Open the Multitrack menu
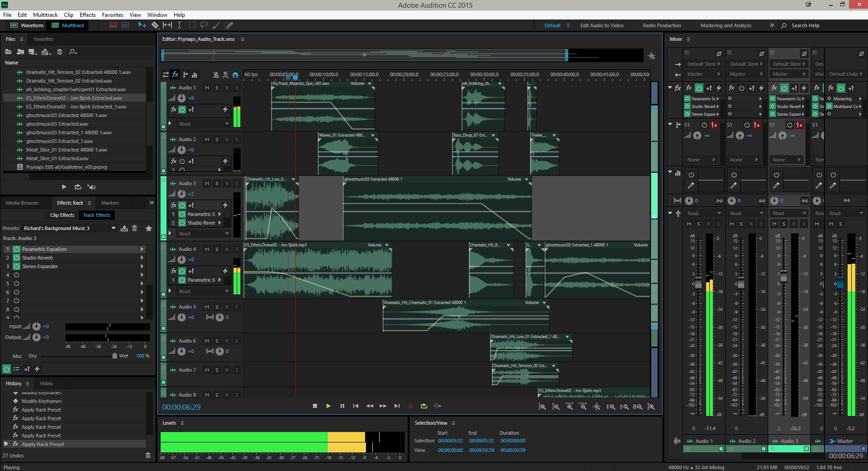Viewport: 868px width, 471px height. (45, 15)
